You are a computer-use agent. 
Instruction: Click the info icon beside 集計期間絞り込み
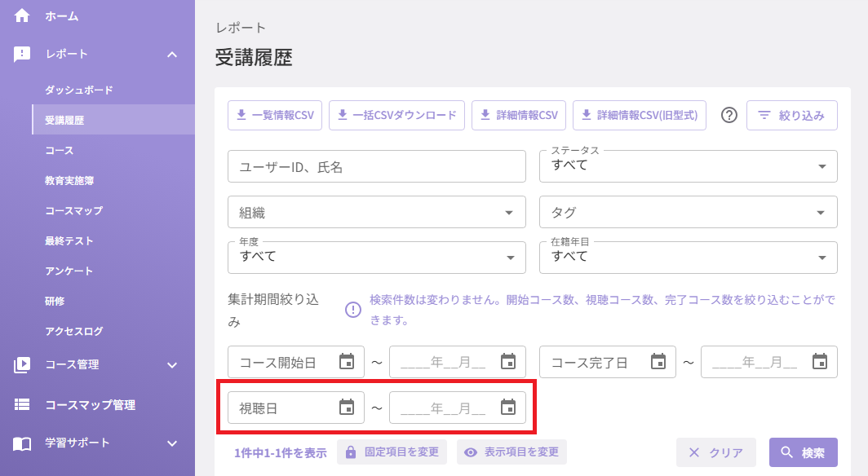353,310
